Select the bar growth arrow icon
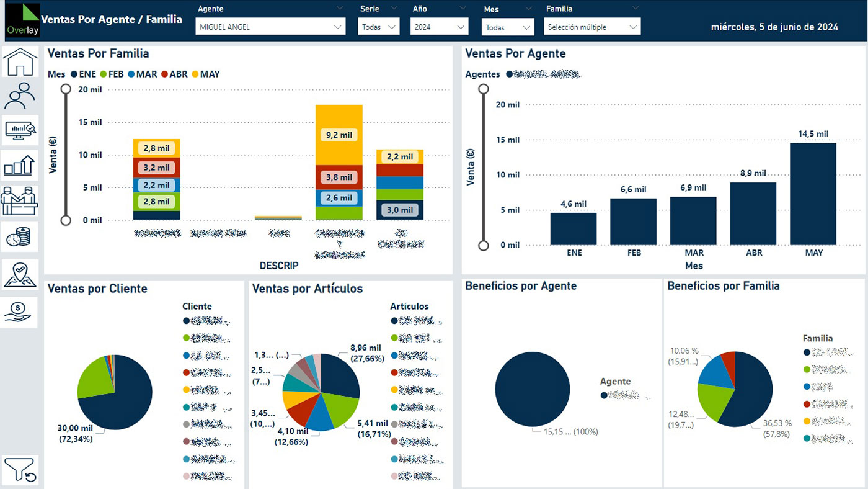 20,165
